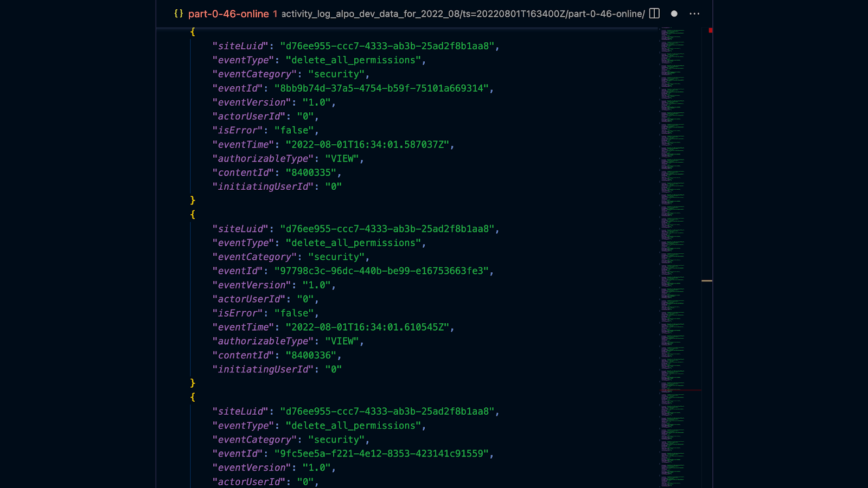Click the eventCategory value security in first object
The height and width of the screenshot is (488, 868).
click(x=336, y=74)
